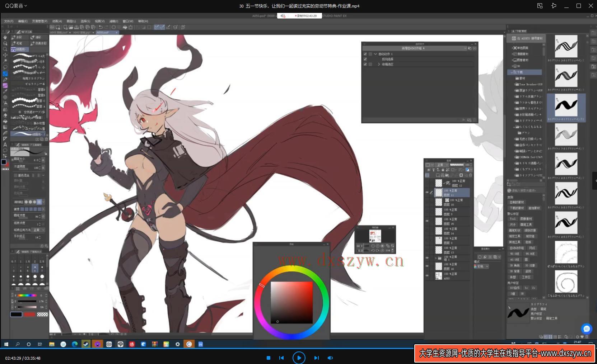This screenshot has height=364, width=597.
Task: Select the 毛笔 sub tool group
Action: tap(19, 43)
